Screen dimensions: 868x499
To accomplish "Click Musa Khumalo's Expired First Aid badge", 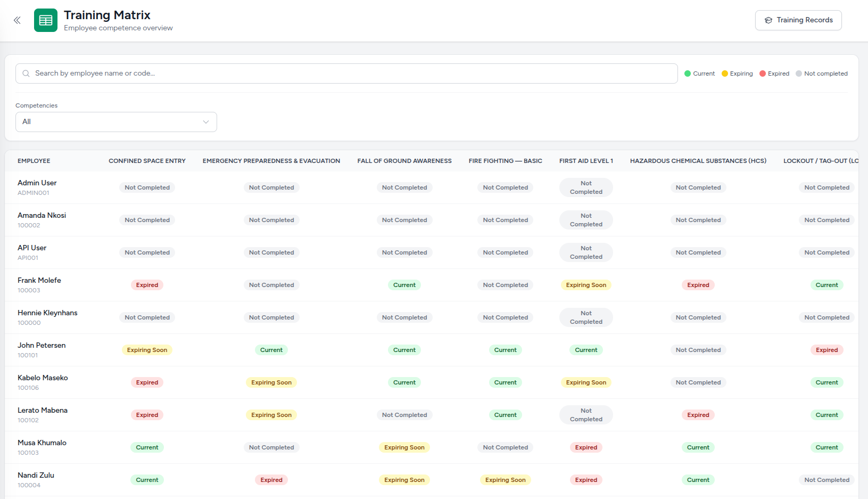I will pyautogui.click(x=586, y=447).
